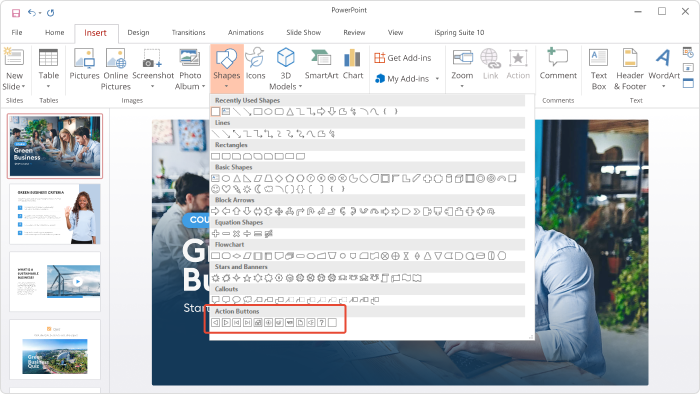The width and height of the screenshot is (700, 394).
Task: Choose the Multiplication Sign equation shape
Action: click(237, 233)
